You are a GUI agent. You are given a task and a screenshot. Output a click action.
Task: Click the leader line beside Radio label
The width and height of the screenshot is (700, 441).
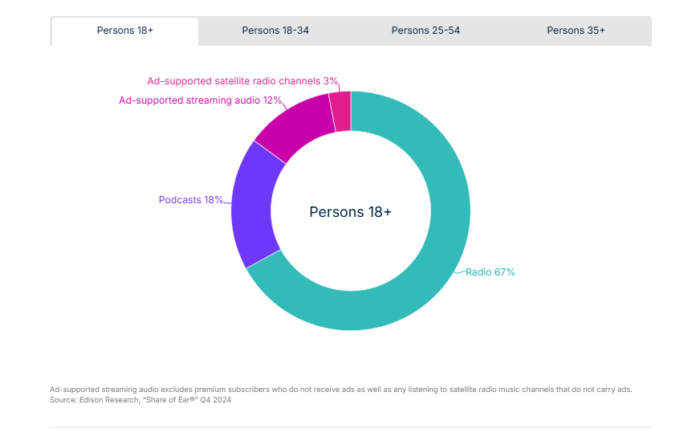coord(462,270)
